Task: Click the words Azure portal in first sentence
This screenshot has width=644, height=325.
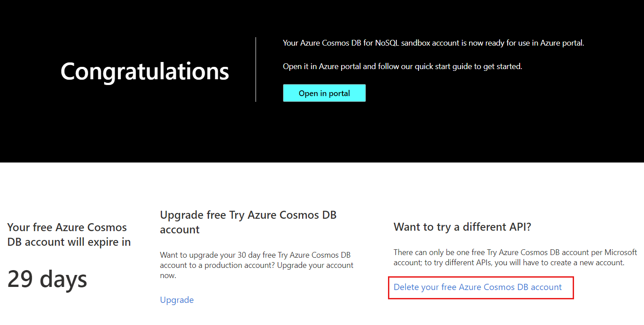Action: point(561,43)
